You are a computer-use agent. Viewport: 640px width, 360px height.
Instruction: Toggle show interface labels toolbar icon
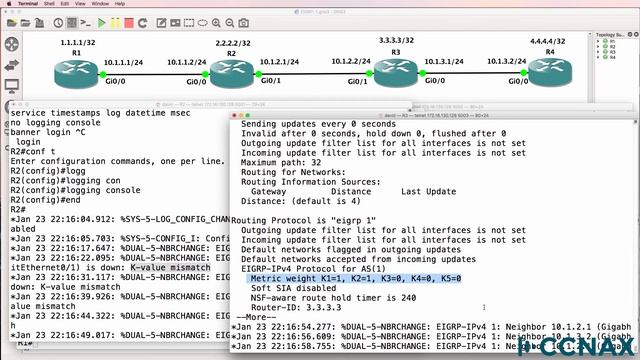(x=72, y=23)
